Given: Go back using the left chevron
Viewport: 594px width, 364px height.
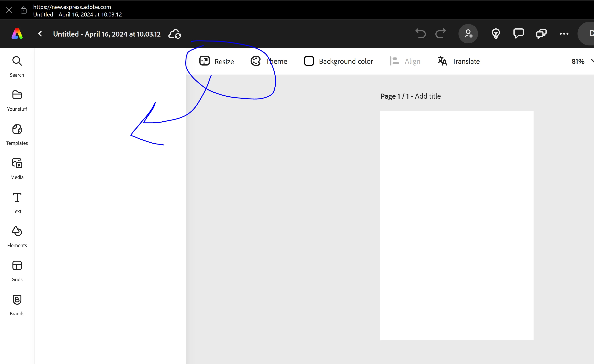Looking at the screenshot, I should pos(40,34).
